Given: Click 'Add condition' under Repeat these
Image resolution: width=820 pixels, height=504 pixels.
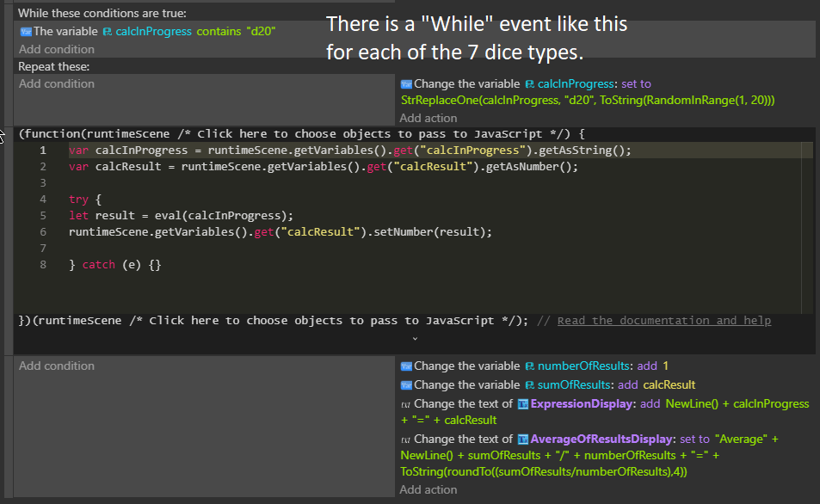Looking at the screenshot, I should [x=57, y=83].
